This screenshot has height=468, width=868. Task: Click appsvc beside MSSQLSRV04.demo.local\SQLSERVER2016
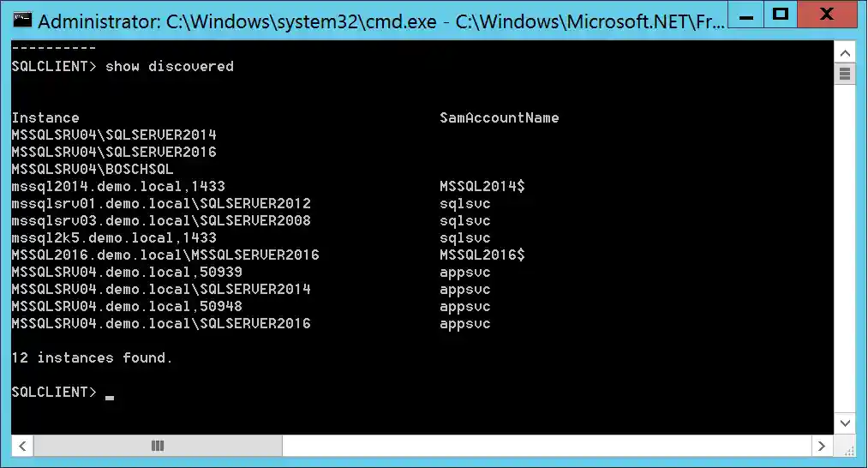pos(465,324)
